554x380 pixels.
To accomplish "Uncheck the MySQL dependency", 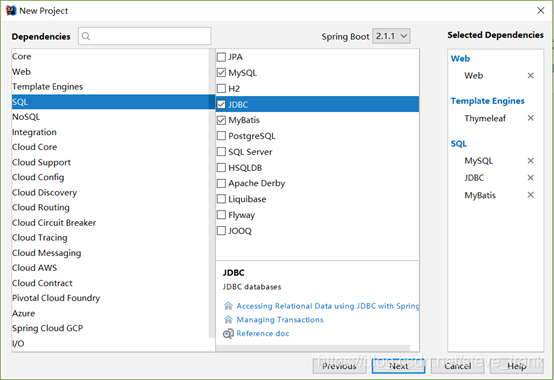I will pyautogui.click(x=221, y=73).
